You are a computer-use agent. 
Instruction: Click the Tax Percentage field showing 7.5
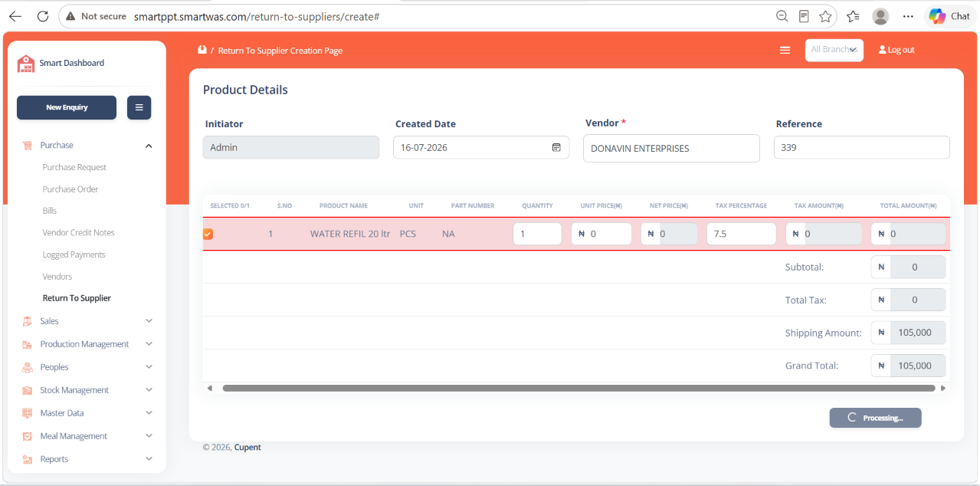pos(742,234)
